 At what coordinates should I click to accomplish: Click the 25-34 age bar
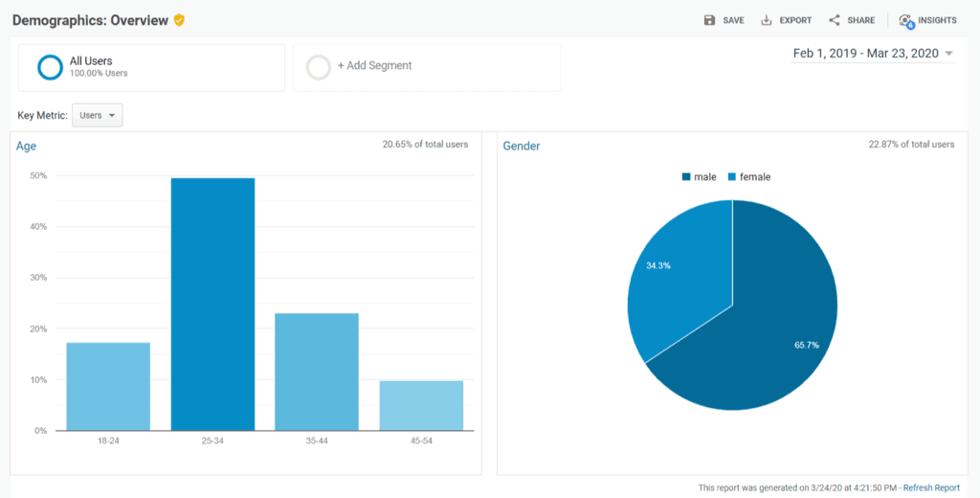212,305
